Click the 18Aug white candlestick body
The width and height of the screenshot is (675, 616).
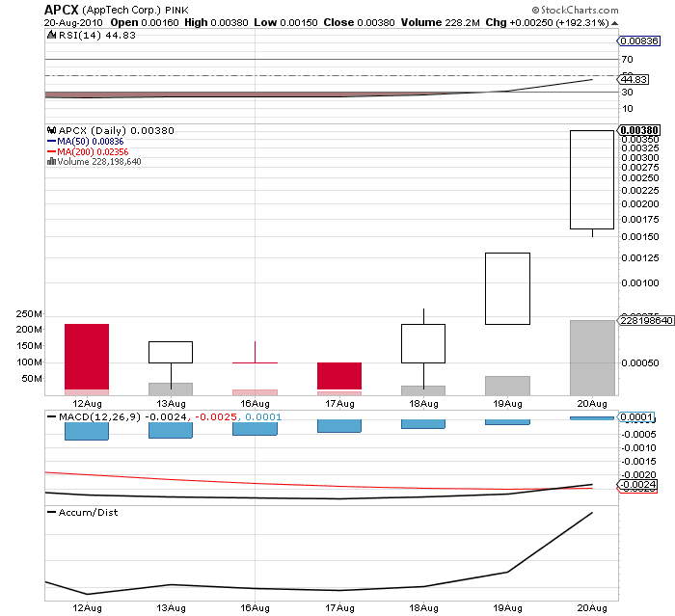tap(423, 343)
